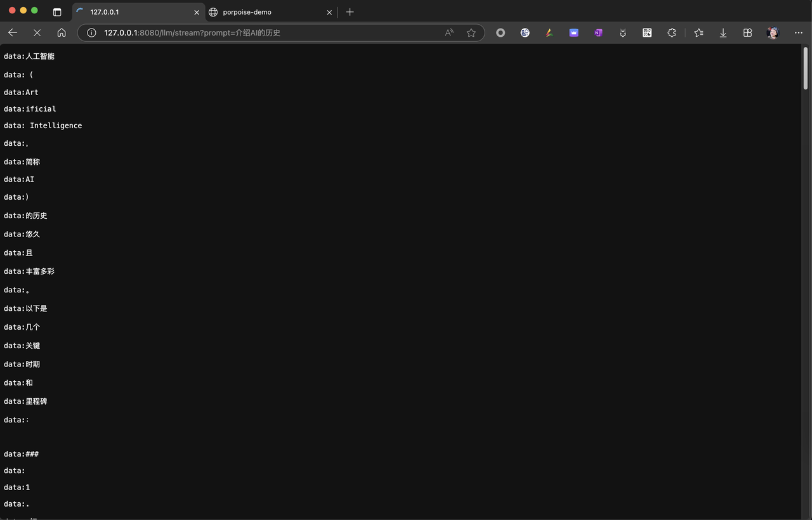
Task: Click the line 'data:Art'
Action: [x=21, y=92]
